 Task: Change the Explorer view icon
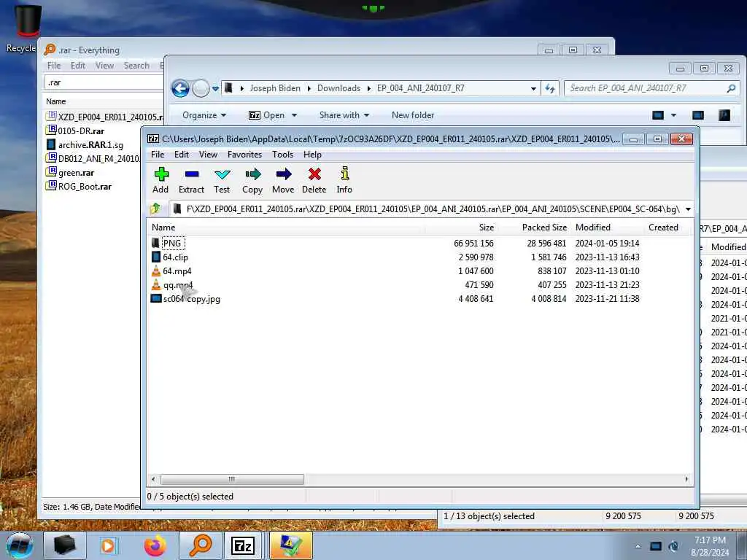pos(658,115)
